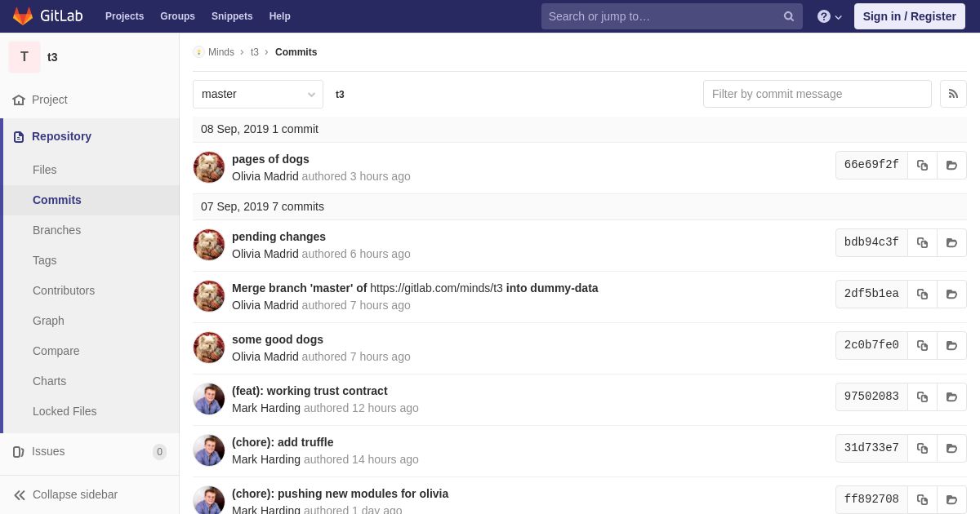Browse files at commit 2df5b1ea
980x514 pixels.
pyautogui.click(x=951, y=294)
